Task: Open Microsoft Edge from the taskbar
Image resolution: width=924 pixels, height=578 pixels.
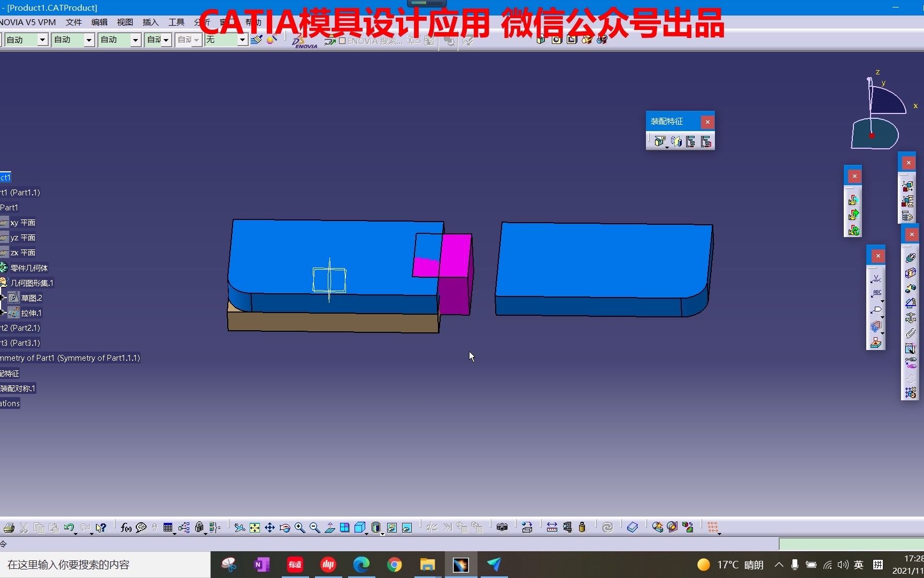Action: click(362, 565)
